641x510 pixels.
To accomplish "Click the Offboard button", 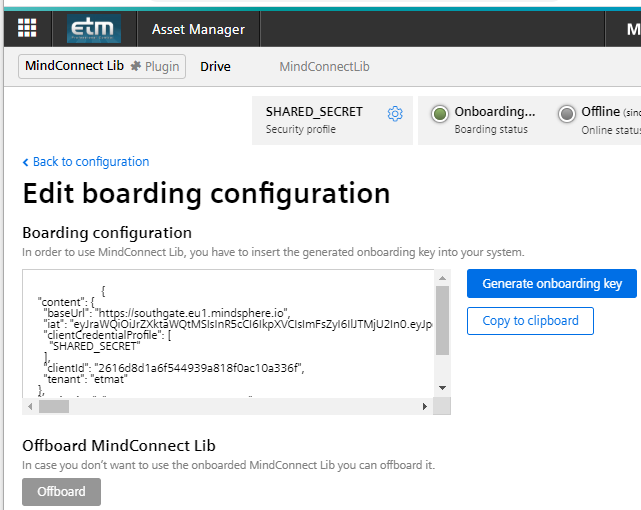I will pos(61,492).
